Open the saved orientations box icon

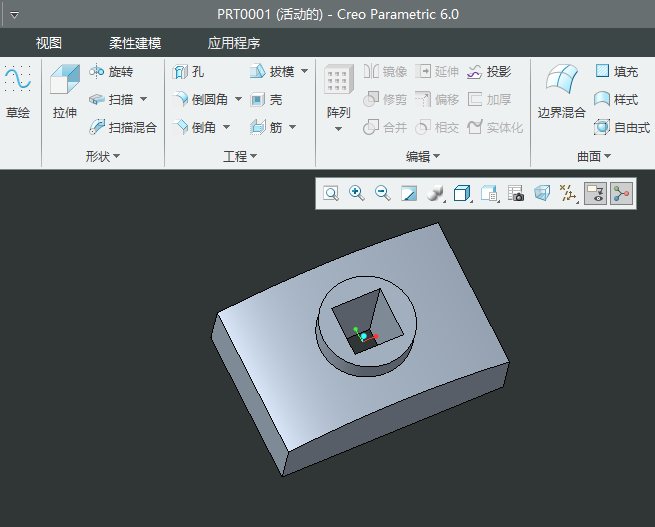462,194
